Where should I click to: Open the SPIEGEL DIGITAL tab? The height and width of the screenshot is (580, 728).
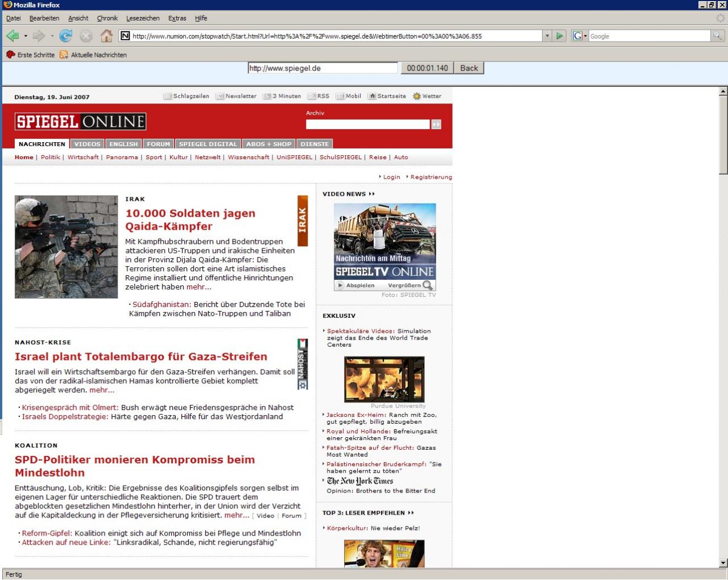click(208, 144)
